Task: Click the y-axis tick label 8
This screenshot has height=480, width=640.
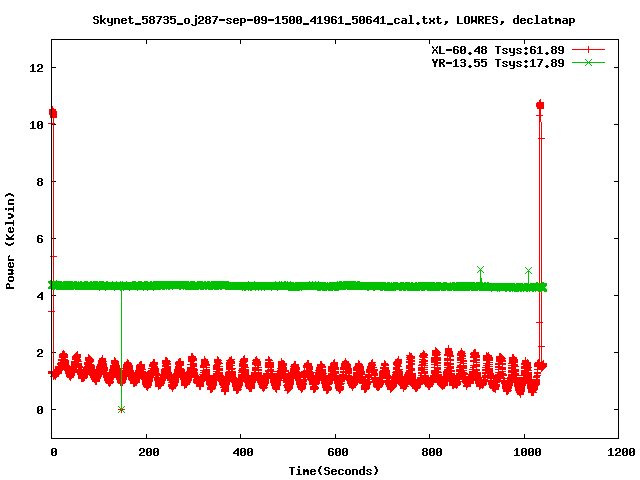Action: [40, 182]
